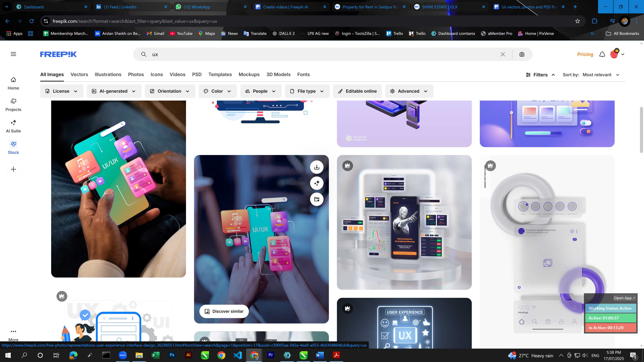Click premium crown on glassmorphism mockup
644x362 pixels.
[347, 166]
